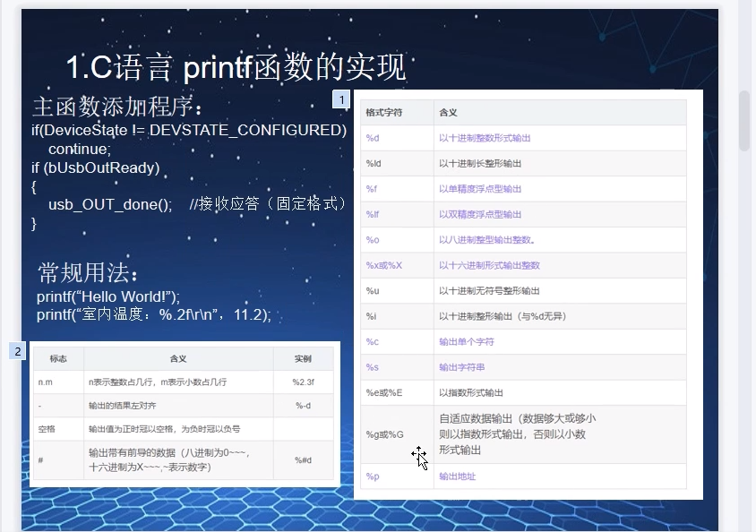Click the %f single-precision float link
Screen dimensions: 756x532
coord(373,189)
